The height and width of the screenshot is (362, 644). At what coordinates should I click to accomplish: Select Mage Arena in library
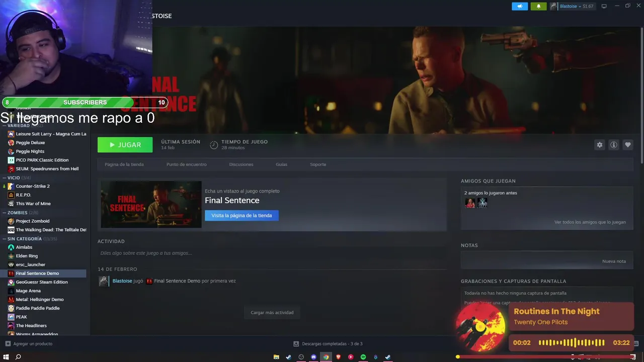[29, 291]
